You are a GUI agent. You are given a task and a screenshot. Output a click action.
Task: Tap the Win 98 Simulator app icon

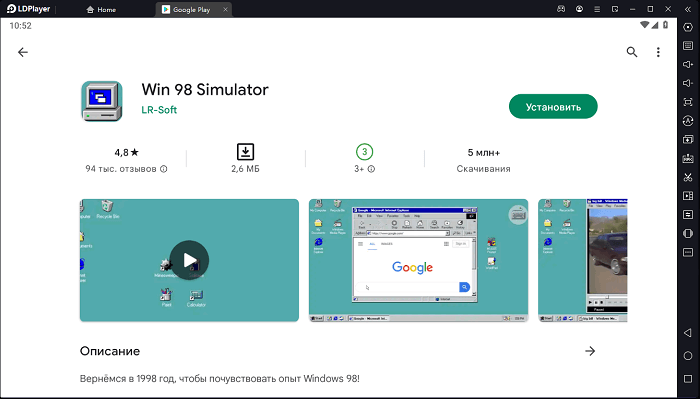pyautogui.click(x=102, y=101)
